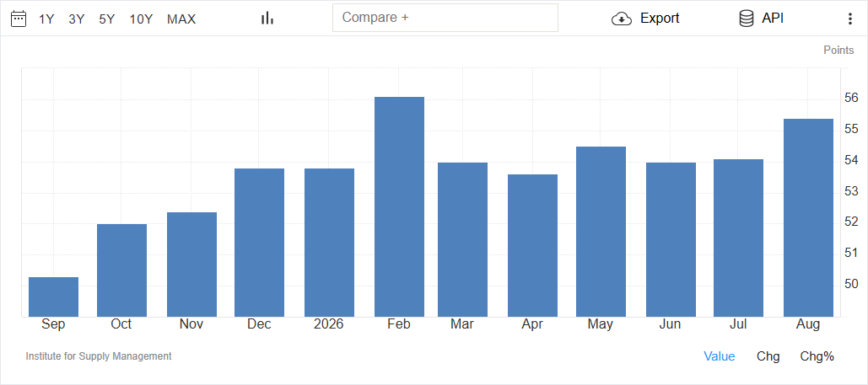Viewport: 868px width, 385px height.
Task: Click the May bar in chart
Action: tap(601, 232)
